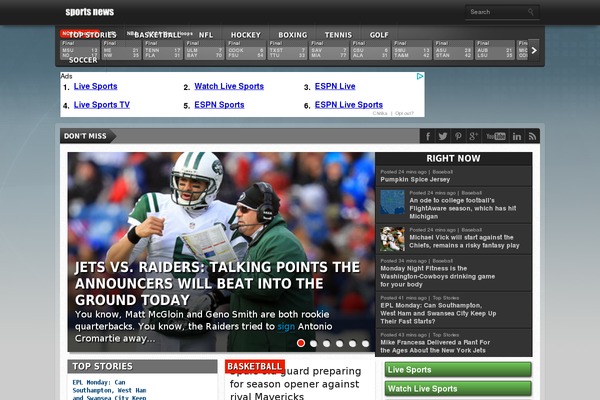
Task: Open the Michael Vick Chiefs story
Action: click(464, 241)
